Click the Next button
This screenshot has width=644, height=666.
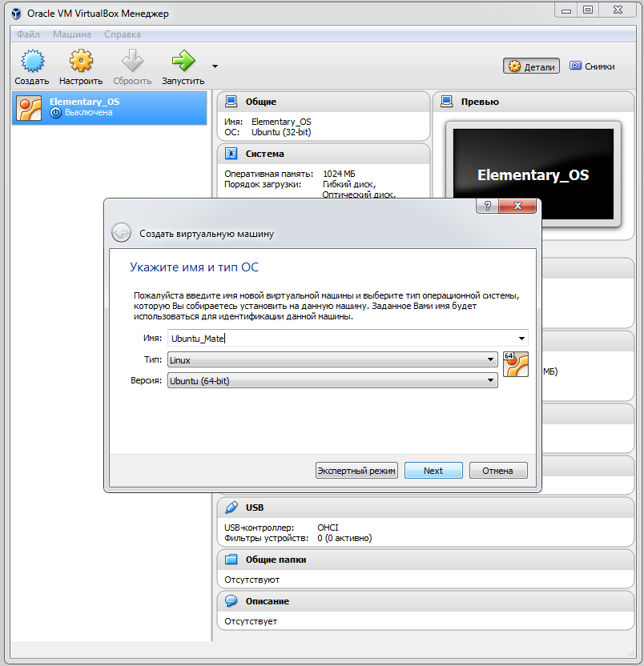(x=433, y=471)
